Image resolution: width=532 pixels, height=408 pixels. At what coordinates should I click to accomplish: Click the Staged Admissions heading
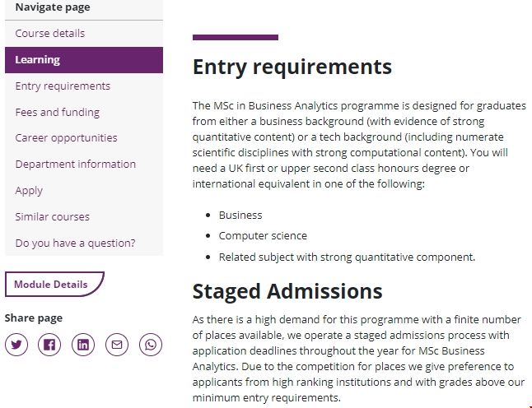(287, 291)
